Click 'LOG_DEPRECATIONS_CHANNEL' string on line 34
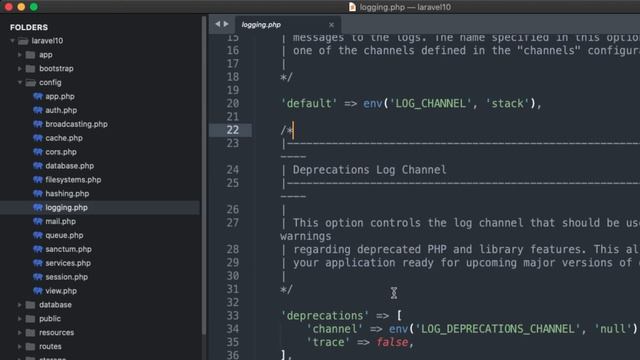The height and width of the screenshot is (360, 640). (498, 329)
